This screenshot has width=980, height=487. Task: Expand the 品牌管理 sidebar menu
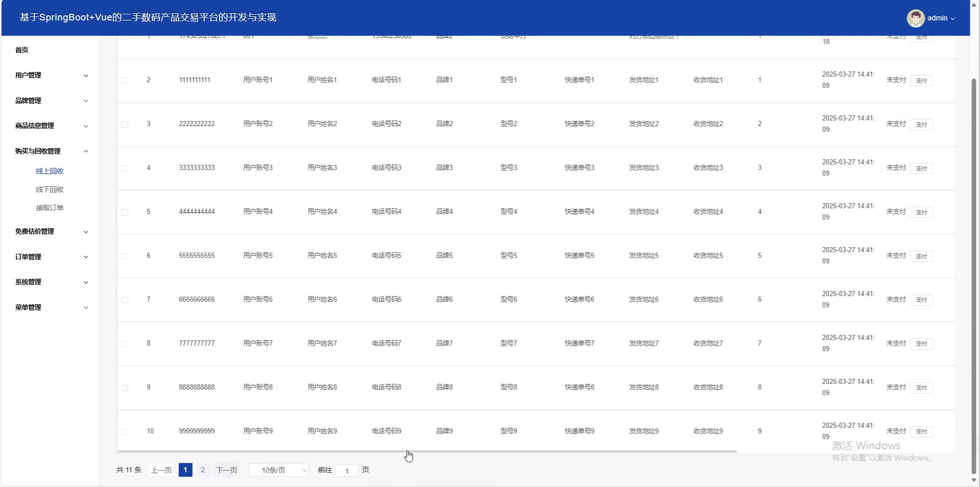(51, 101)
